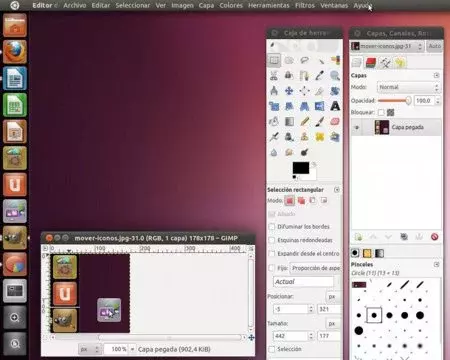Select the Blend gradient tool
This screenshot has height=360, width=450.
289,121
